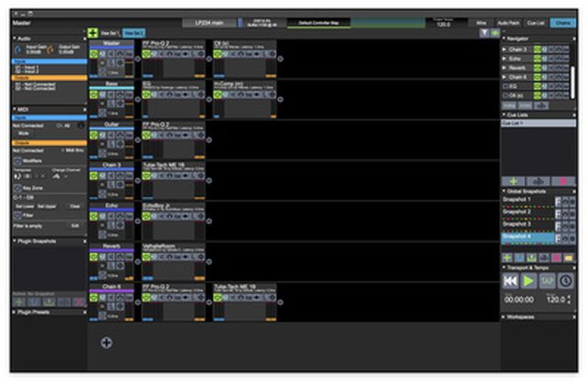This screenshot has width=588, height=384.
Task: Tap tempo with the TAP button
Action: pyautogui.click(x=548, y=281)
